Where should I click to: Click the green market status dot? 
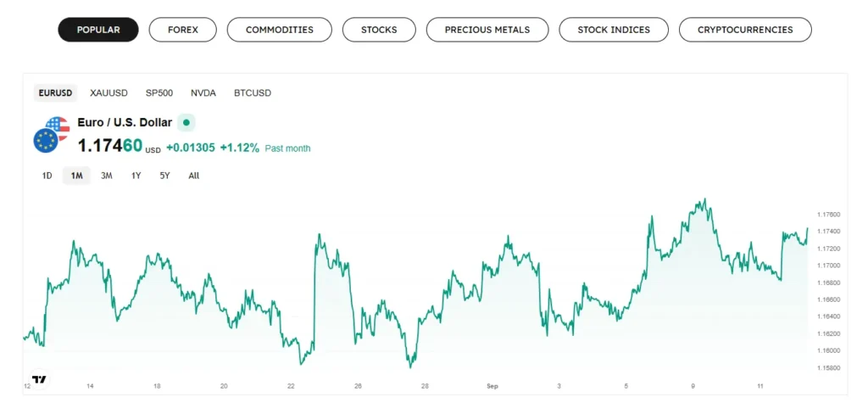click(x=186, y=123)
